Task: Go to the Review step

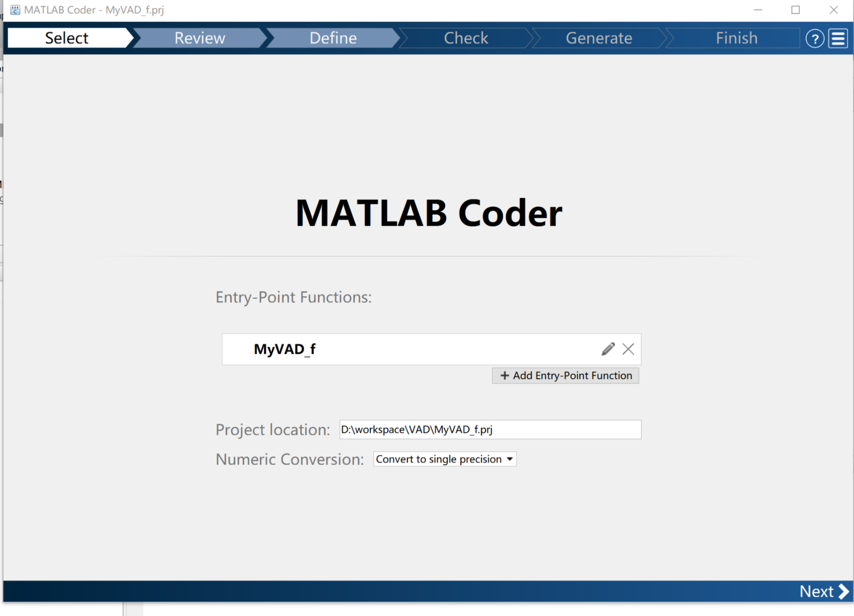Action: pyautogui.click(x=200, y=38)
